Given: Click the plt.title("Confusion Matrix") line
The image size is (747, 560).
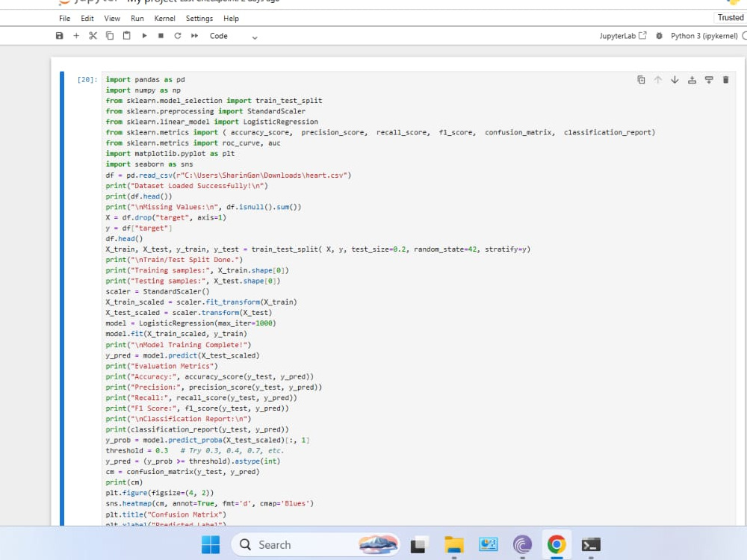Looking at the screenshot, I should click(166, 514).
